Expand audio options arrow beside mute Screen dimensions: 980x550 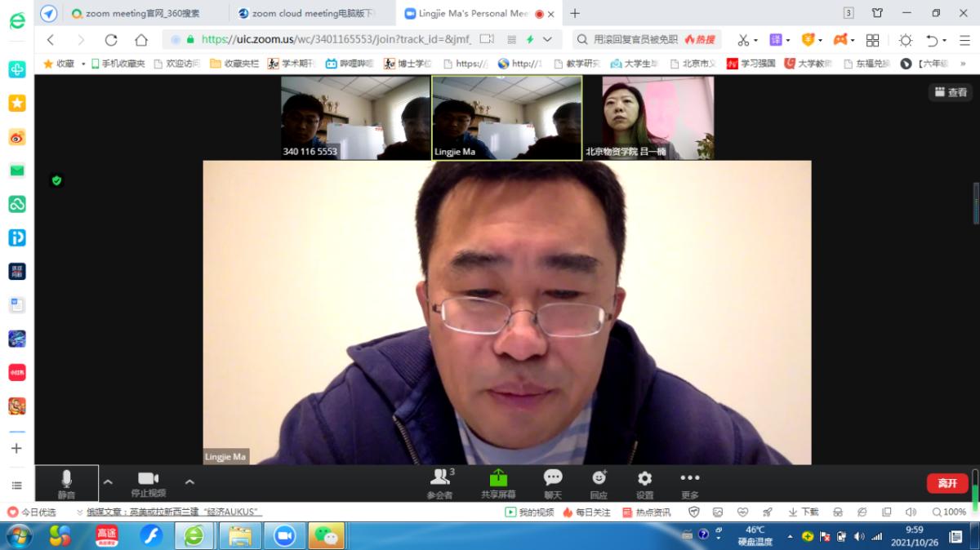tap(108, 482)
